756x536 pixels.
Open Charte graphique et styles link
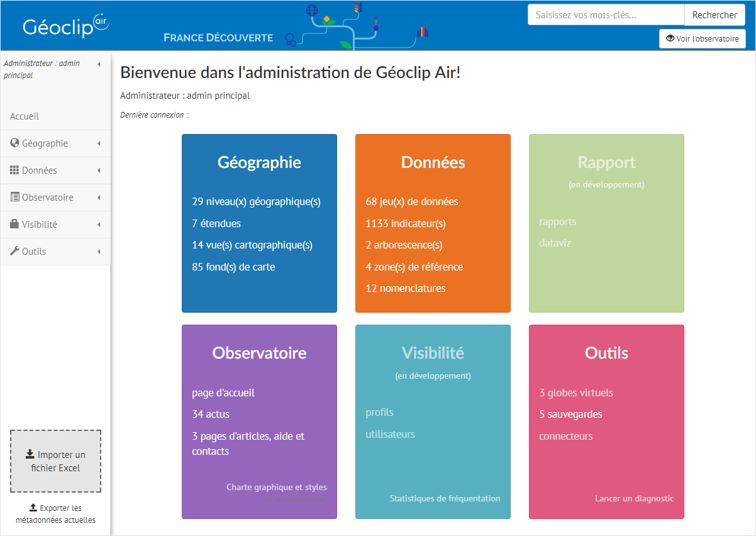(277, 487)
